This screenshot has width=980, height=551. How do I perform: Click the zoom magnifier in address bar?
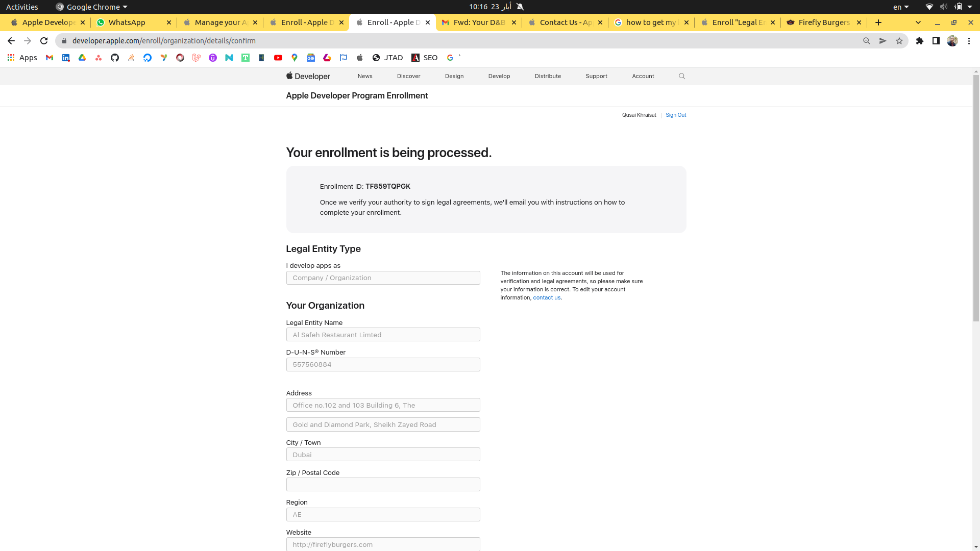click(867, 41)
